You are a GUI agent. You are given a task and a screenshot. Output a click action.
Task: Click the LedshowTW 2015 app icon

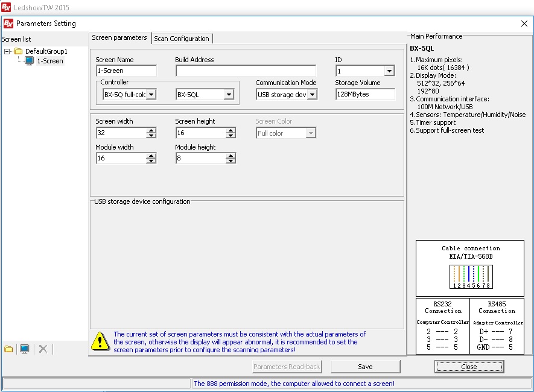click(6, 7)
